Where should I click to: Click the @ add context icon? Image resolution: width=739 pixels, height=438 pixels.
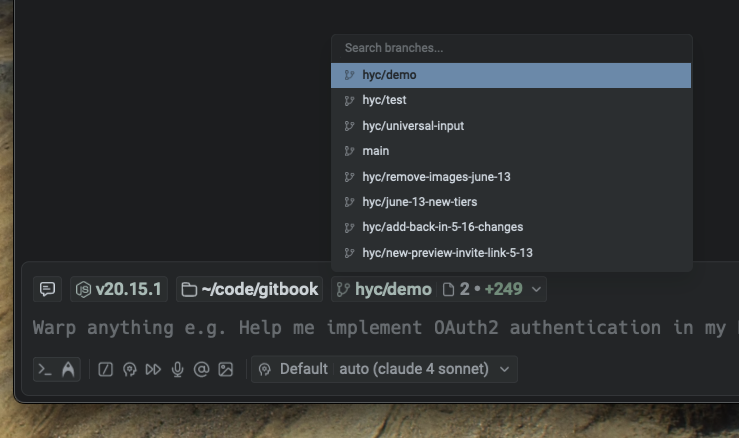point(201,369)
